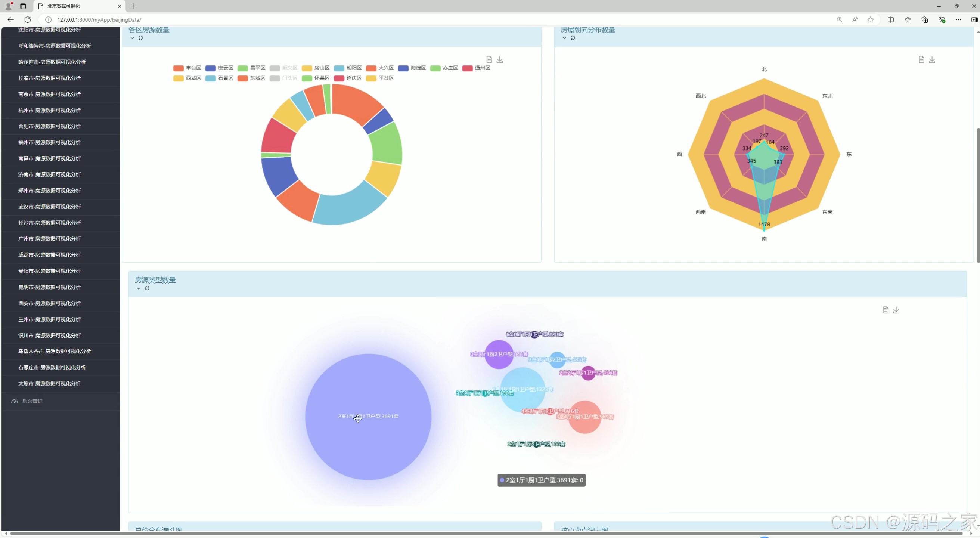Collapse the 房源类型数量 panel chevron
Image resolution: width=980 pixels, height=538 pixels.
tap(139, 288)
